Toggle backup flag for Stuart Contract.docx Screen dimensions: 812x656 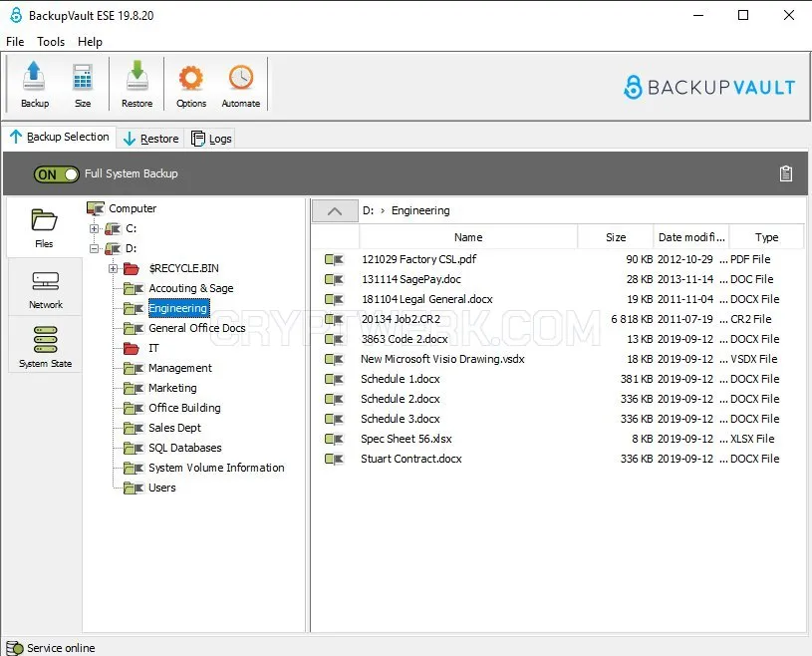(x=334, y=459)
